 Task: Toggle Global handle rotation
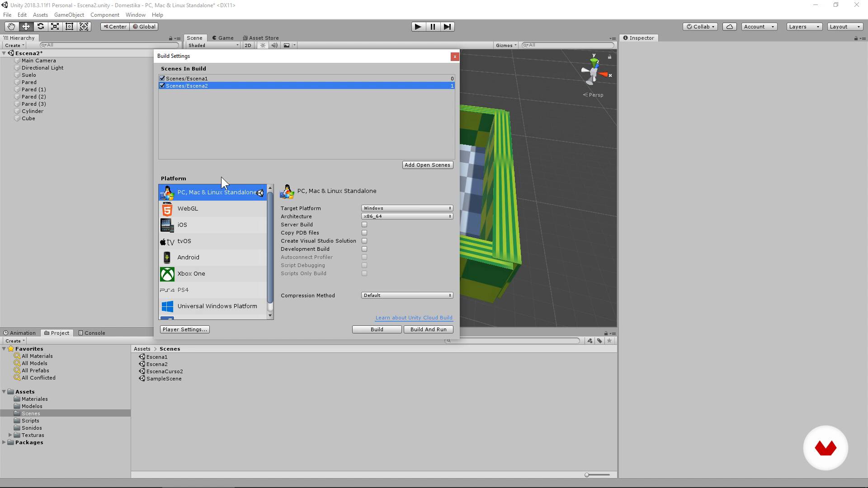[x=144, y=27]
